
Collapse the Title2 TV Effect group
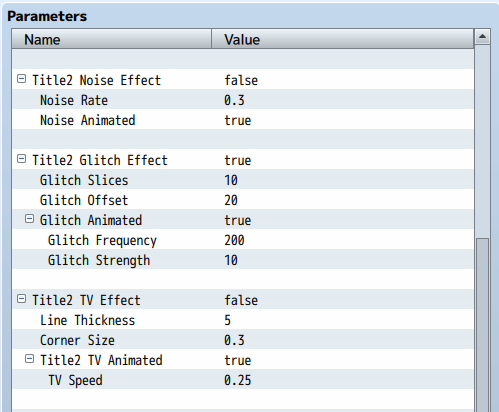pyautogui.click(x=21, y=299)
